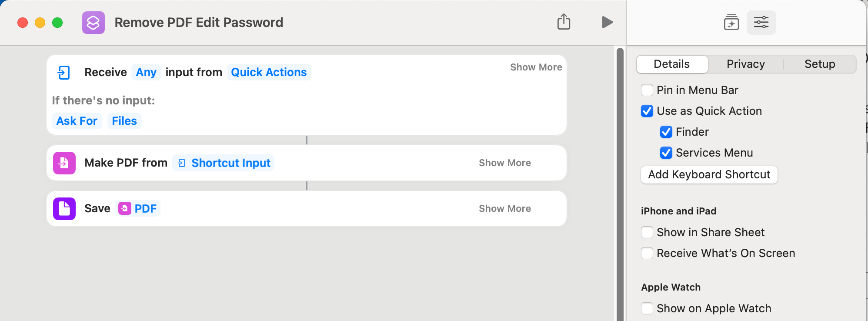This screenshot has height=321, width=868.
Task: Click the Shortcuts app icon beside title
Action: coord(93,23)
